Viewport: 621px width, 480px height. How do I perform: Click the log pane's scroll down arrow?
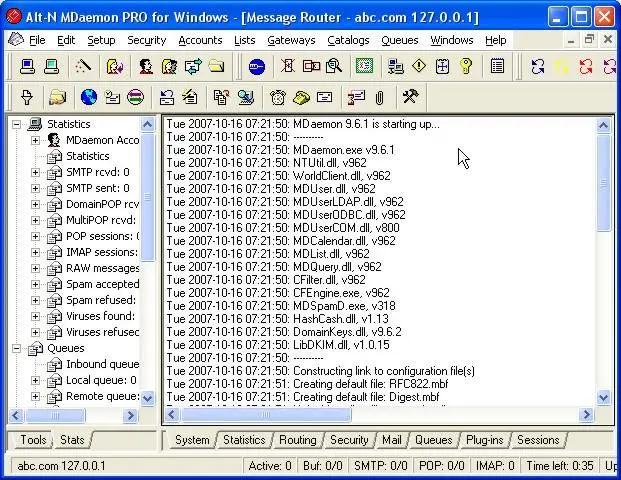603,397
